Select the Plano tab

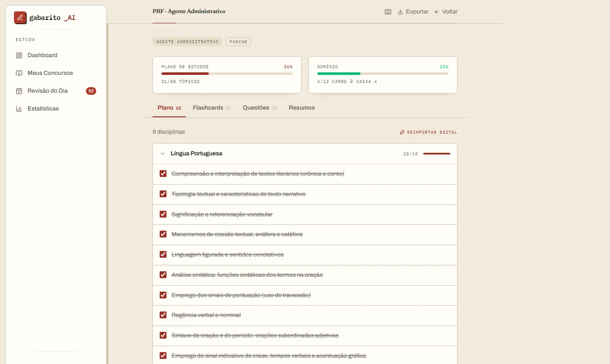(x=169, y=108)
